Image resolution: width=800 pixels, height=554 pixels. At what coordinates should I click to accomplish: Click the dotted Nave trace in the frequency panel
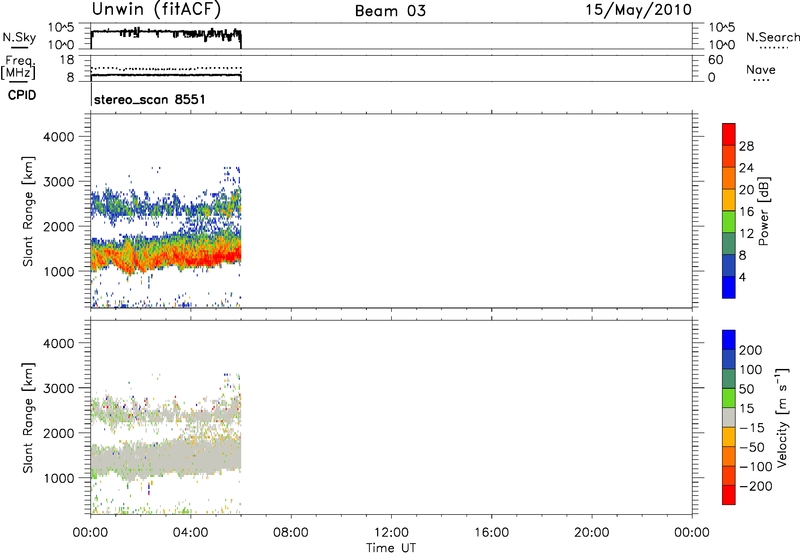click(166, 68)
